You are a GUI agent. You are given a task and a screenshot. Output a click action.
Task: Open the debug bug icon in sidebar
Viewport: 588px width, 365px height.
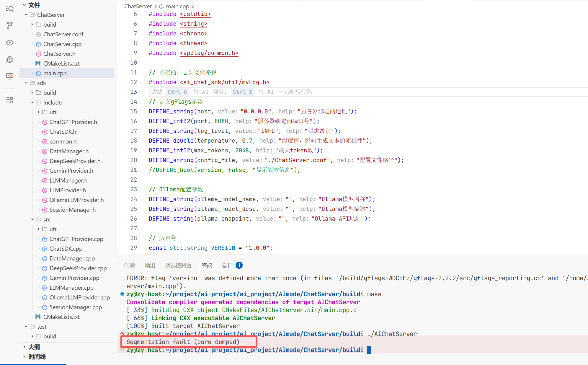coord(10,59)
